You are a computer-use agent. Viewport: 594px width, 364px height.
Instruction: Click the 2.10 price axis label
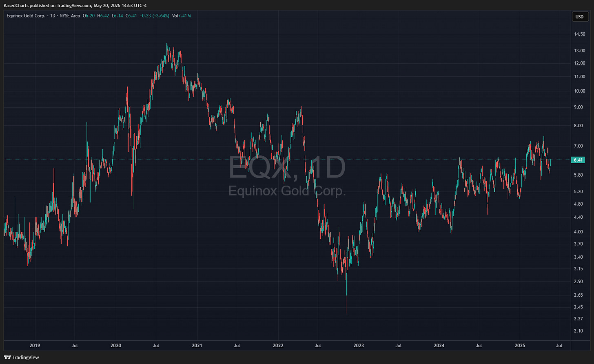tap(579, 331)
